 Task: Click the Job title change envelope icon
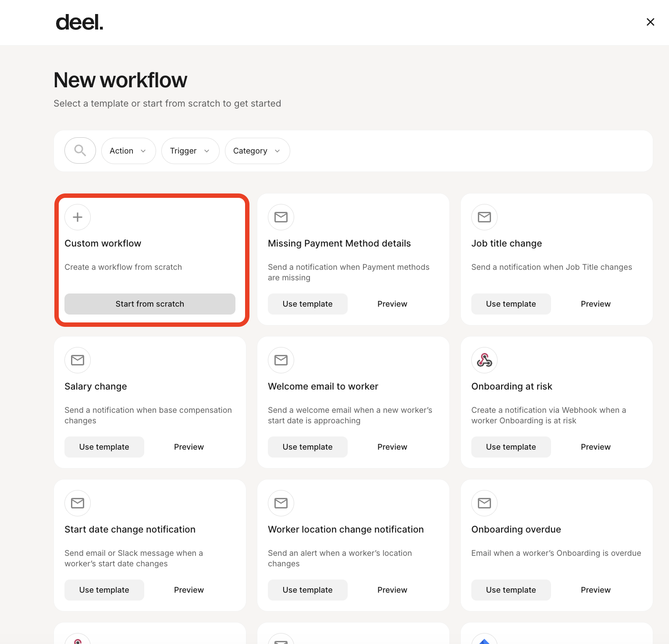[x=484, y=217]
